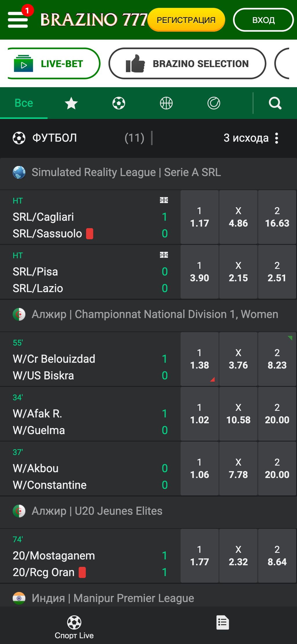Pick the 8.64 away odds for Rcg Oran
The height and width of the screenshot is (644, 297).
(277, 556)
